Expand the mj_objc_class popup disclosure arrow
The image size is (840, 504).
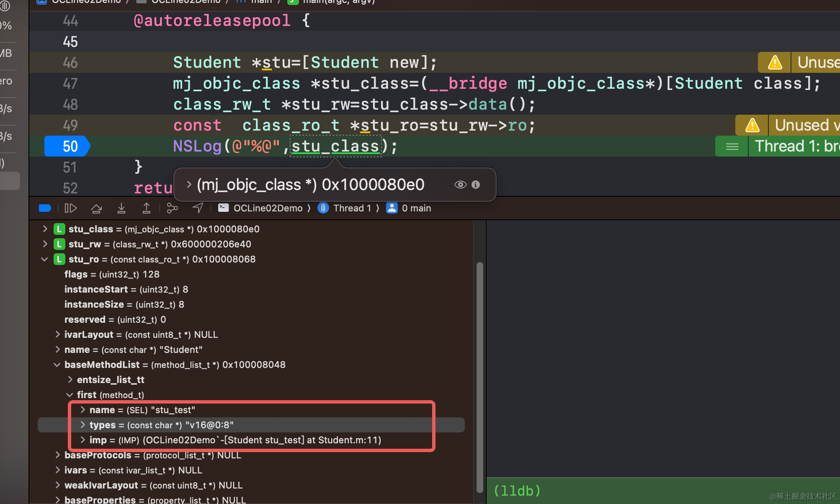tap(189, 185)
